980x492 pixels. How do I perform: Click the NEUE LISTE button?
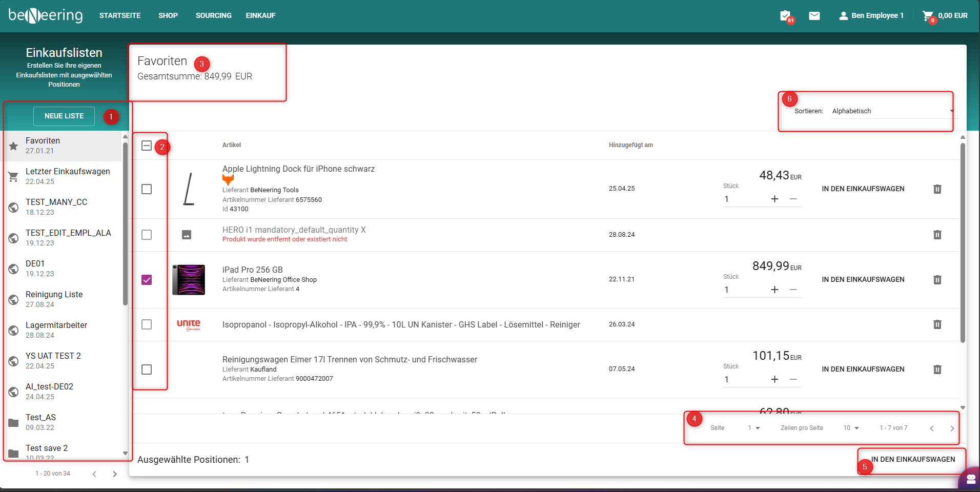click(64, 116)
